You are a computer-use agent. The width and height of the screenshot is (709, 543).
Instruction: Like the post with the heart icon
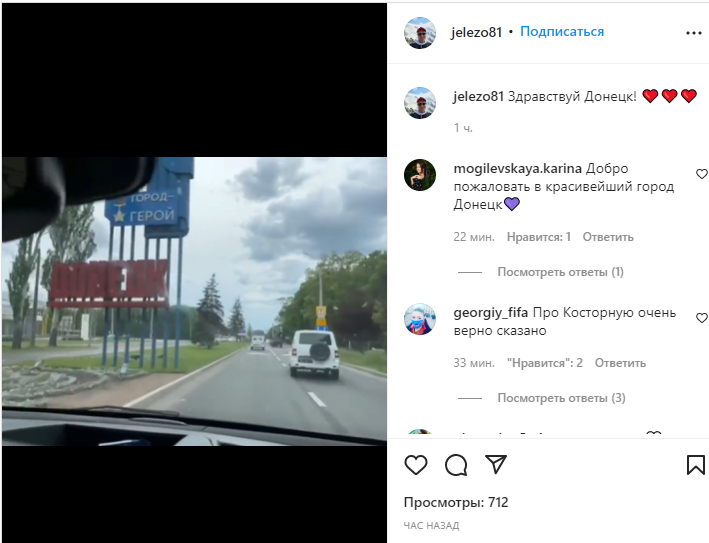416,465
